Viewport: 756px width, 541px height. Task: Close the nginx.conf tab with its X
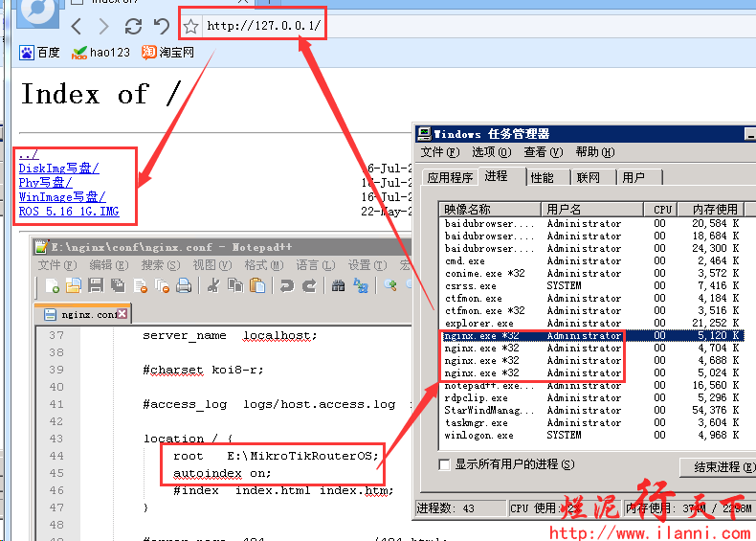(x=122, y=314)
